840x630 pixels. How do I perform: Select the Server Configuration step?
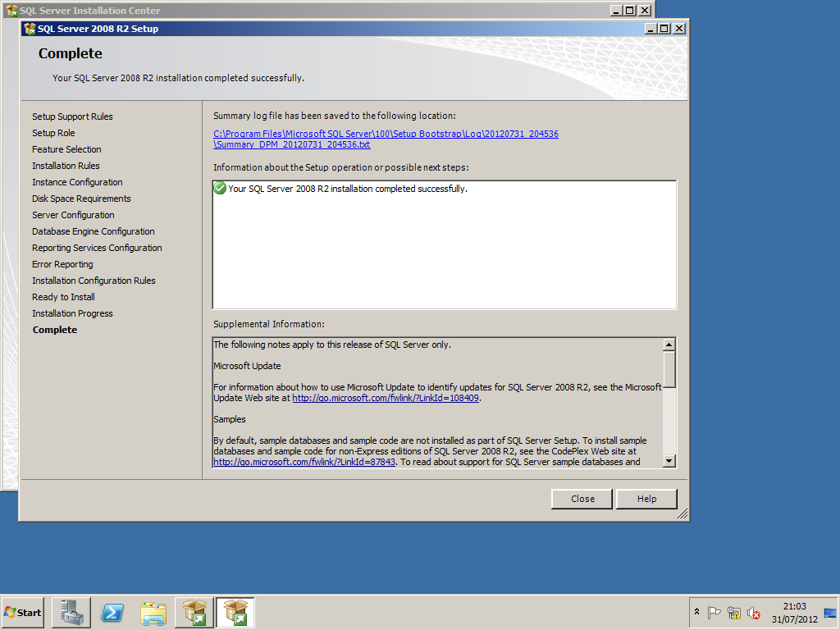[x=73, y=215]
